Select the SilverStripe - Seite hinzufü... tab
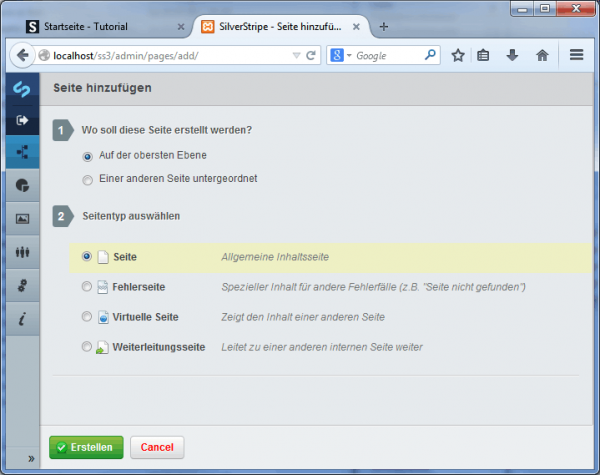 coord(280,26)
